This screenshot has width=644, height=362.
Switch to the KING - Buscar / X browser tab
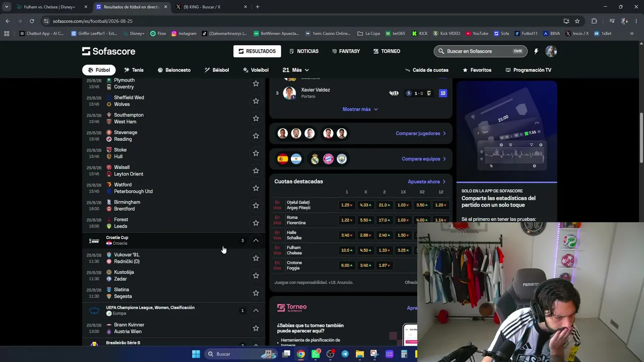(212, 7)
